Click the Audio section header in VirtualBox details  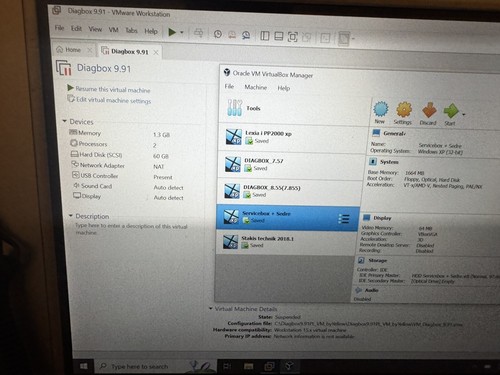point(371,290)
